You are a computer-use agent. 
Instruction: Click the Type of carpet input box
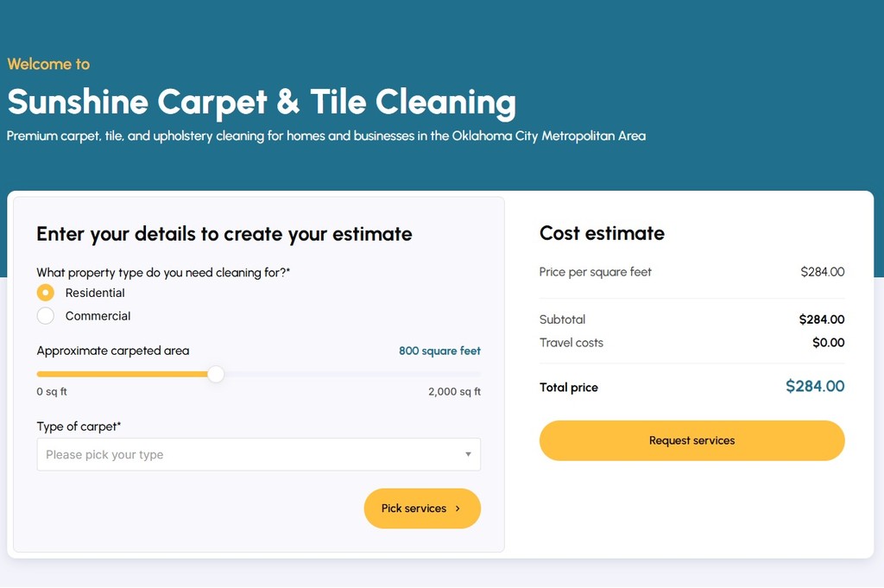258,454
